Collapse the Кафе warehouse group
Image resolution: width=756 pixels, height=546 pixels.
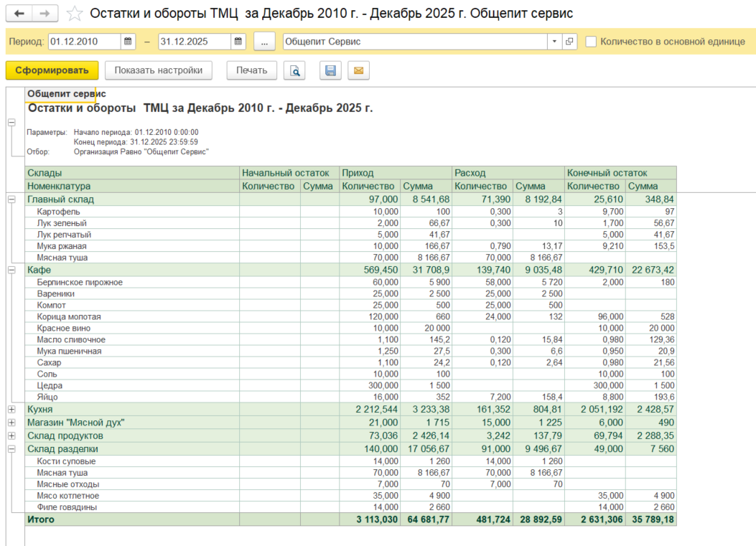11,270
